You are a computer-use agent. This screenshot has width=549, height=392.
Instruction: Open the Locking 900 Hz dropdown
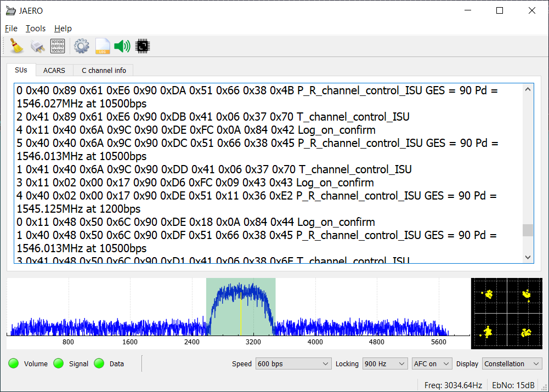(x=385, y=363)
